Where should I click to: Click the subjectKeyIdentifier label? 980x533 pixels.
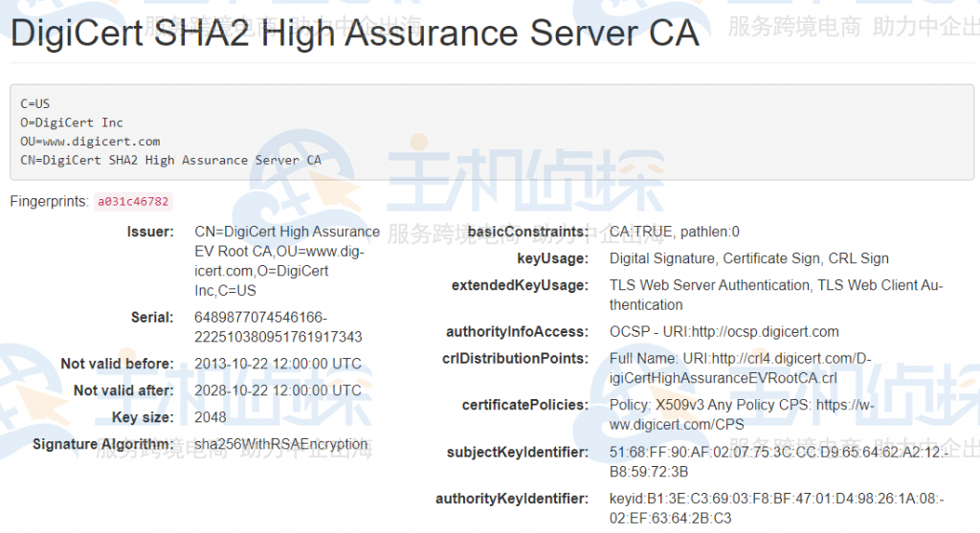pyautogui.click(x=518, y=452)
